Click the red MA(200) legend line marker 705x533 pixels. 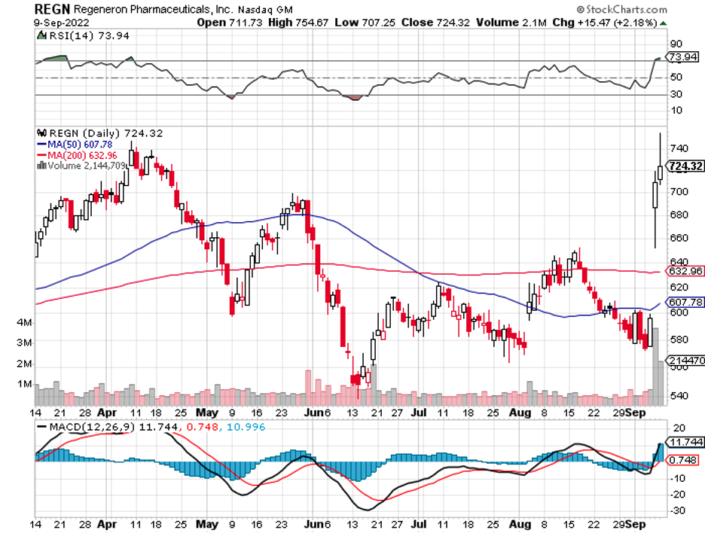tap(40, 155)
